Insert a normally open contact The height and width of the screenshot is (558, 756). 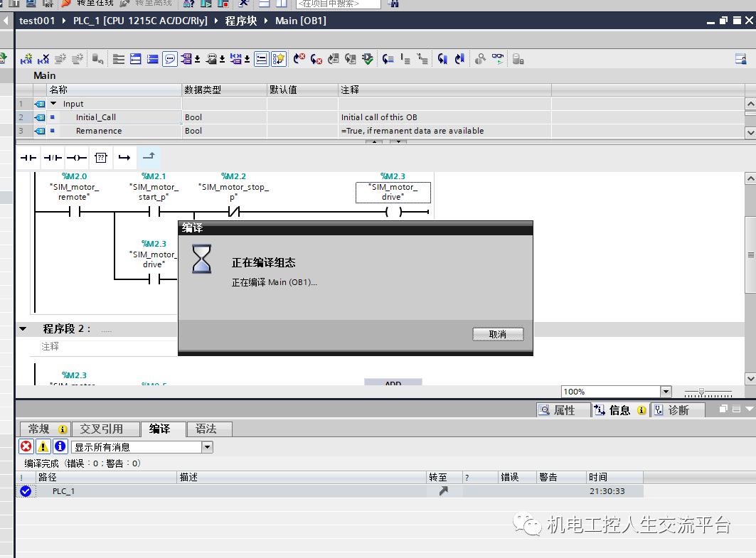click(x=28, y=158)
